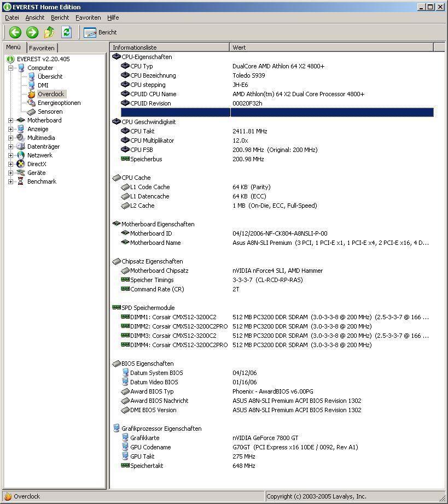
Task: Click the CPU-Eigenschaften section chip icon
Action: coord(116,57)
